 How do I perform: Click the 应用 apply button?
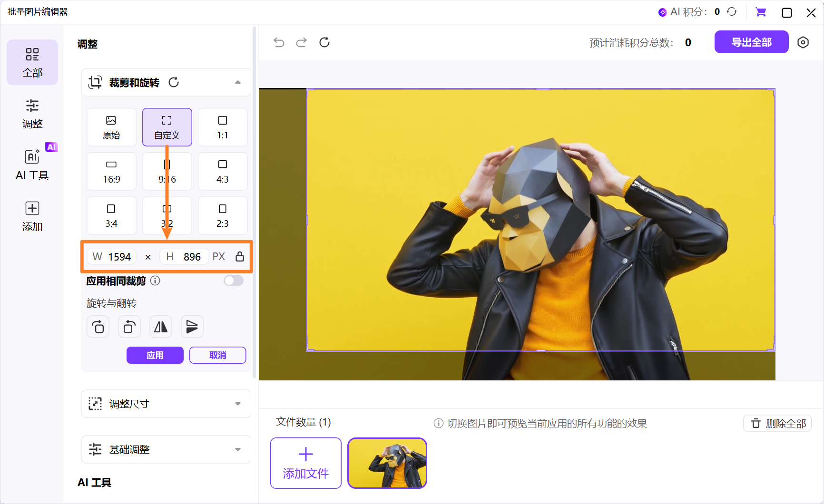pos(155,355)
